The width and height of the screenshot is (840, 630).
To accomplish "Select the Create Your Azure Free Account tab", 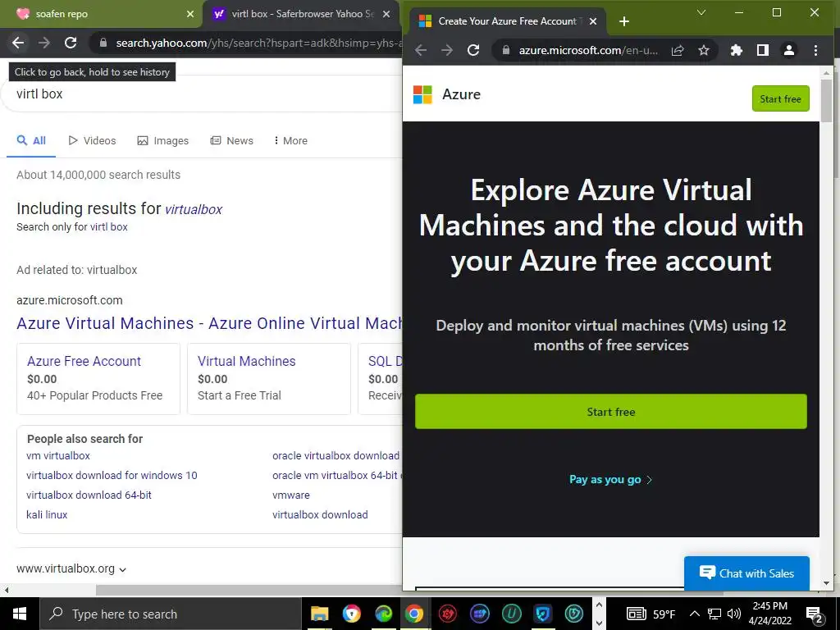I will [x=507, y=21].
